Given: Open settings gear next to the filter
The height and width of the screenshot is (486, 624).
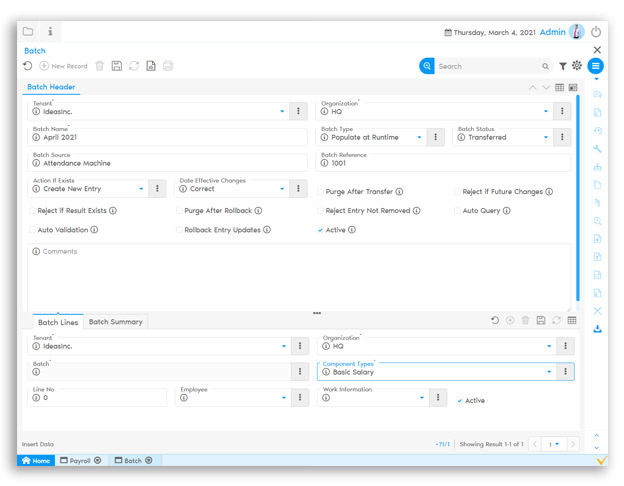Looking at the screenshot, I should coord(577,66).
